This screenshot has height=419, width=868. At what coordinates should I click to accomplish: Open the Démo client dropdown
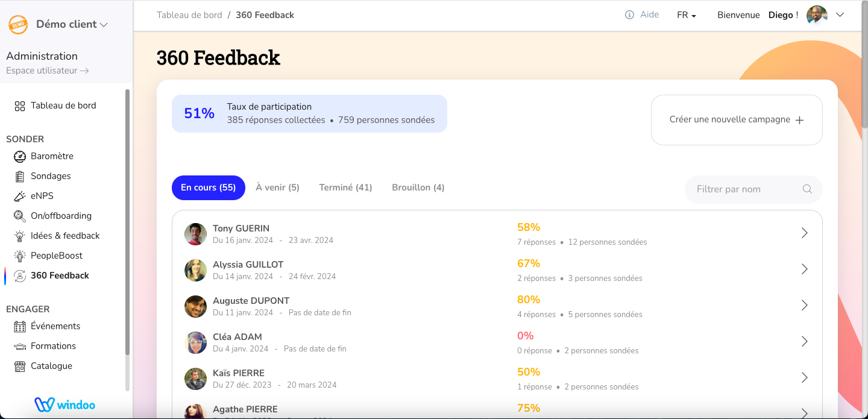71,25
